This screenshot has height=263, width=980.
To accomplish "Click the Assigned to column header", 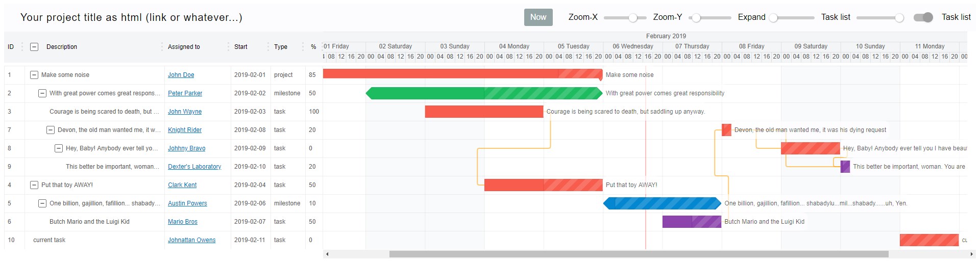I will (184, 47).
